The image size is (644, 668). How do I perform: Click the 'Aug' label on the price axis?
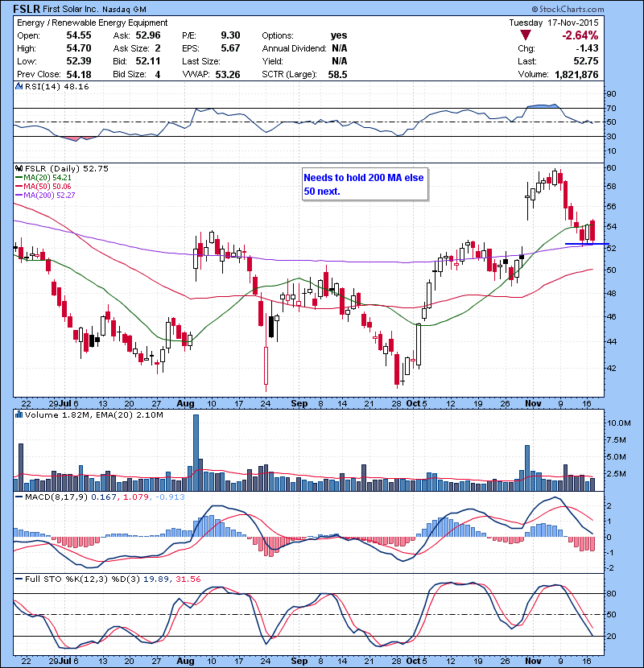tap(185, 403)
